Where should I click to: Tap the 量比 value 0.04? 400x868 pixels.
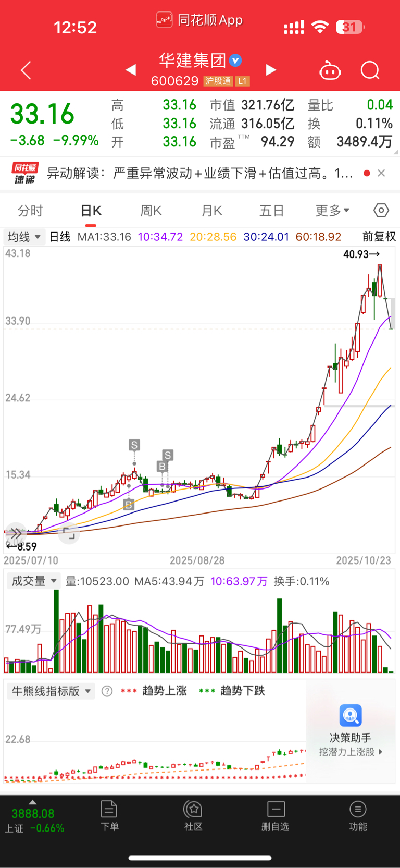tap(380, 105)
